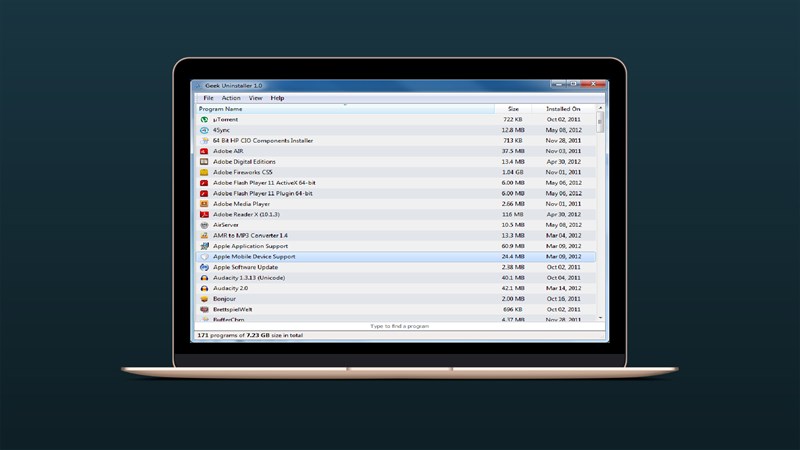Click the scrollbar up arrow
The image size is (800, 450).
point(600,108)
